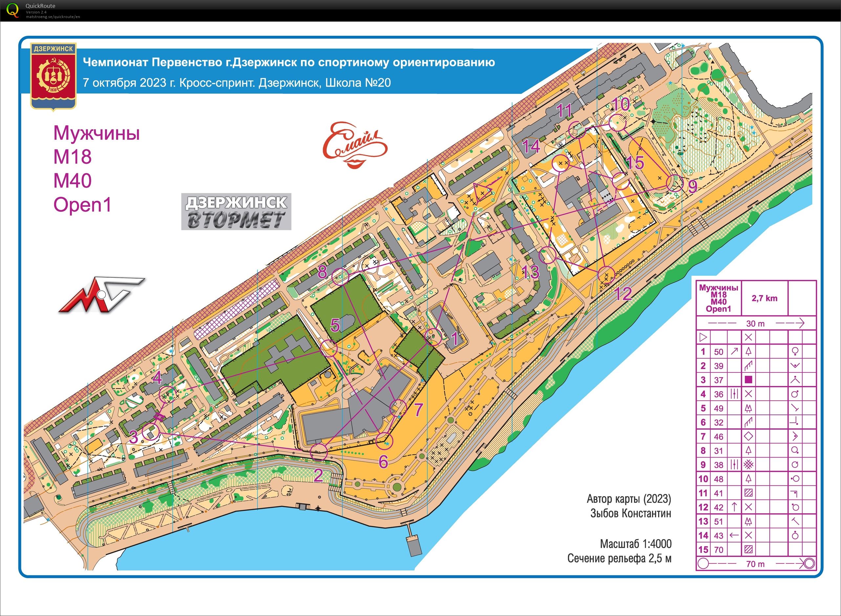Click the '30 m' start distance row
Viewport: 841px width, 616px height.
756,323
